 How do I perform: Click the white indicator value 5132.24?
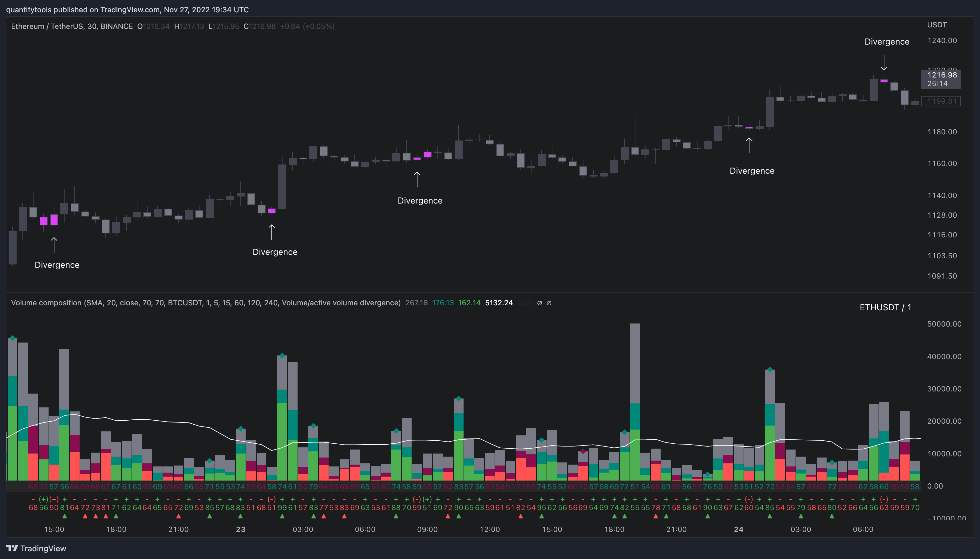pyautogui.click(x=499, y=303)
